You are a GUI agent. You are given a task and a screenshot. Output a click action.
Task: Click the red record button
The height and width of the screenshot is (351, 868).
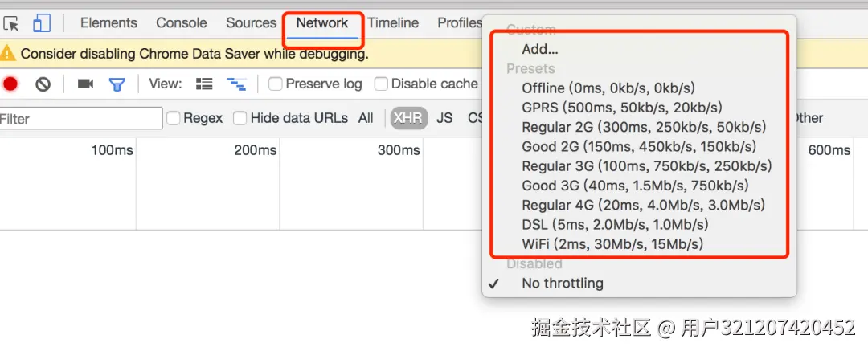[10, 84]
